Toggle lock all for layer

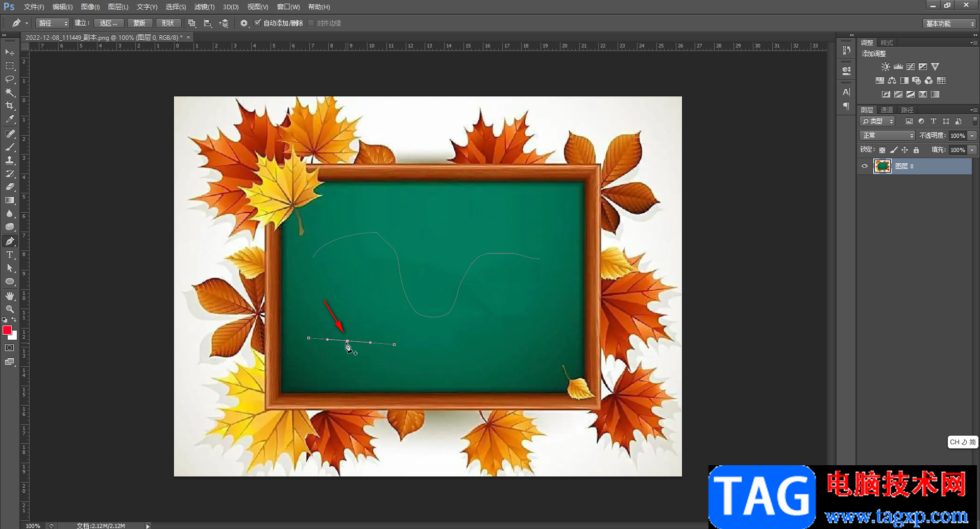point(916,150)
